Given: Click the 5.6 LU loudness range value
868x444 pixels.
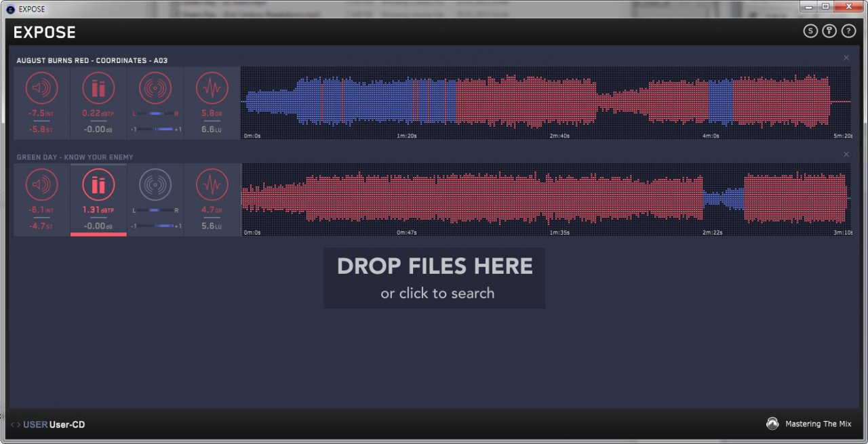Looking at the screenshot, I should click(x=212, y=226).
